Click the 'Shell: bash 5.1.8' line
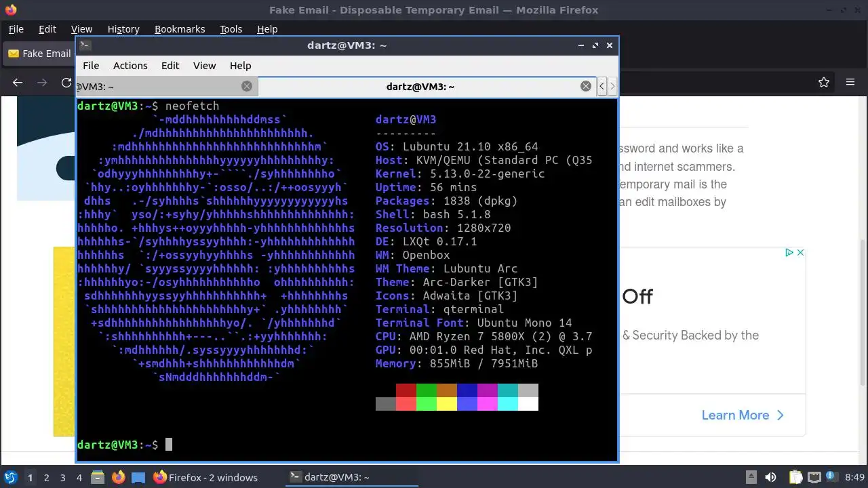Image resolution: width=868 pixels, height=488 pixels. tap(433, 214)
